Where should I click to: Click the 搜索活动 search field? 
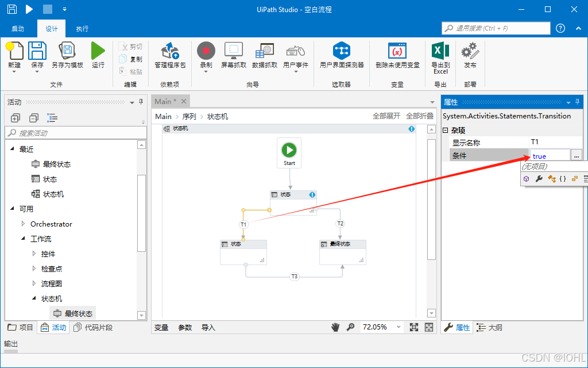pyautogui.click(x=76, y=133)
